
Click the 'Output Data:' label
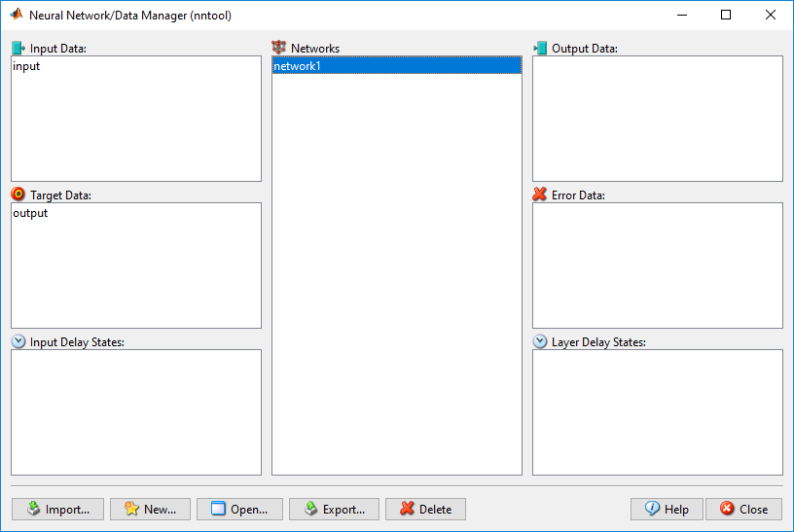[585, 49]
